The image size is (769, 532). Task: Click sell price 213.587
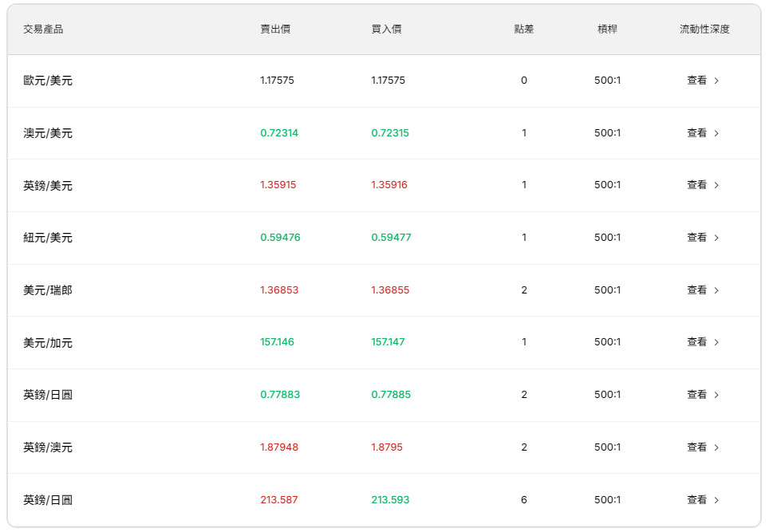tap(279, 499)
